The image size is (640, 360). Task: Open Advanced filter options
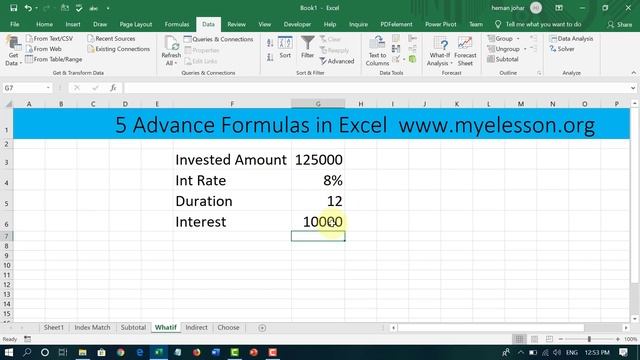[x=337, y=61]
